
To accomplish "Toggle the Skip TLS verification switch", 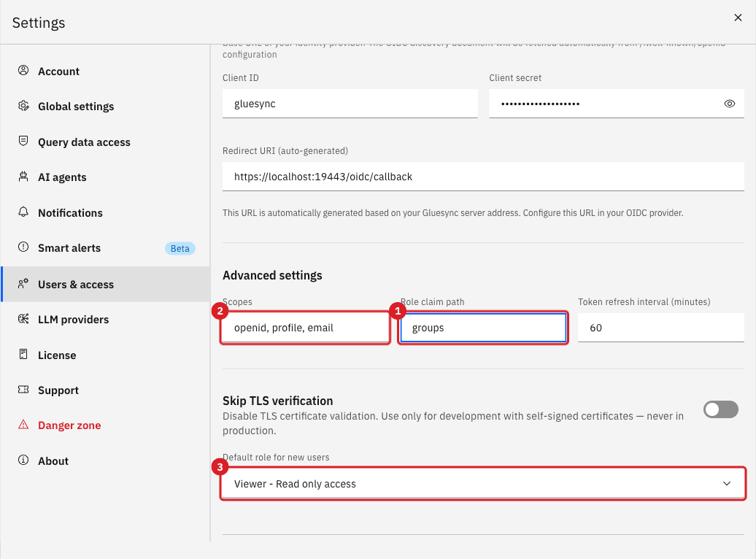I will pyautogui.click(x=721, y=409).
